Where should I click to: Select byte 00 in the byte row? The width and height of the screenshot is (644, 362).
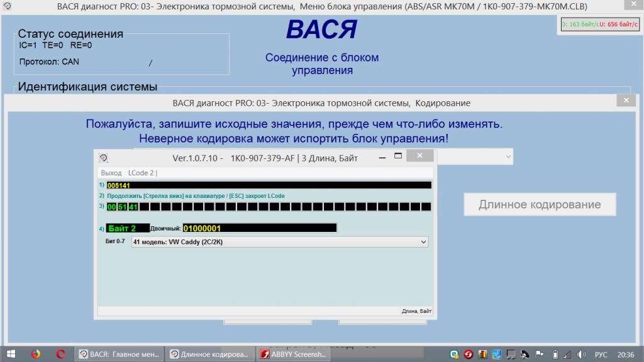pyautogui.click(x=112, y=207)
